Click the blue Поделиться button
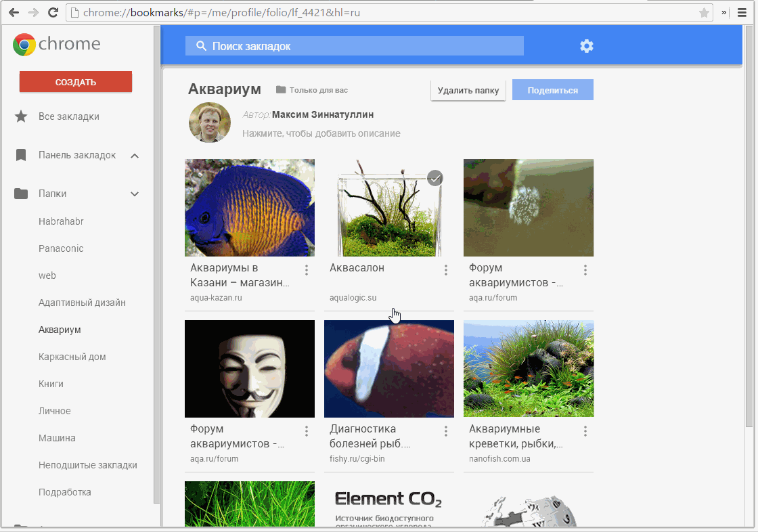Image resolution: width=758 pixels, height=532 pixels. point(552,90)
